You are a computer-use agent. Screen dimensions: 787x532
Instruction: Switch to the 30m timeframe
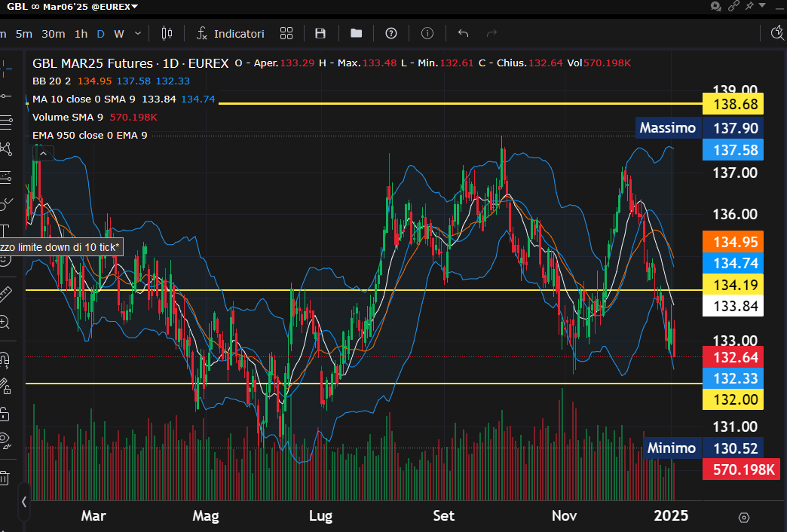(x=53, y=33)
